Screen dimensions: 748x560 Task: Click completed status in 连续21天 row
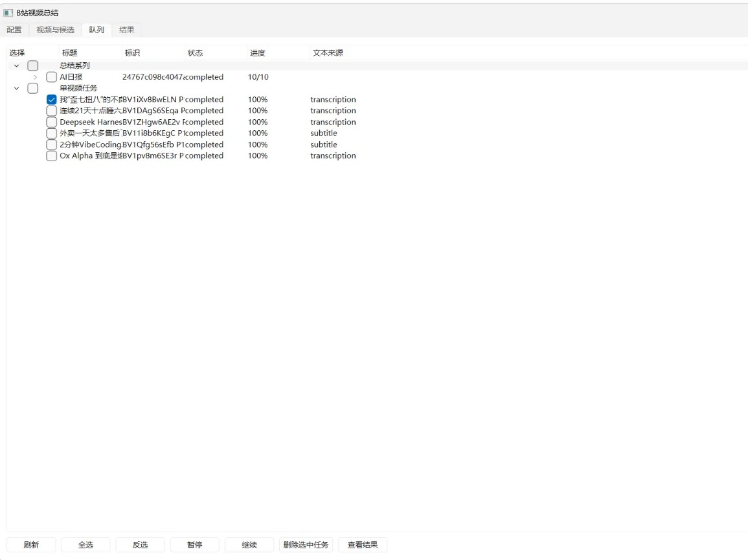pyautogui.click(x=204, y=111)
